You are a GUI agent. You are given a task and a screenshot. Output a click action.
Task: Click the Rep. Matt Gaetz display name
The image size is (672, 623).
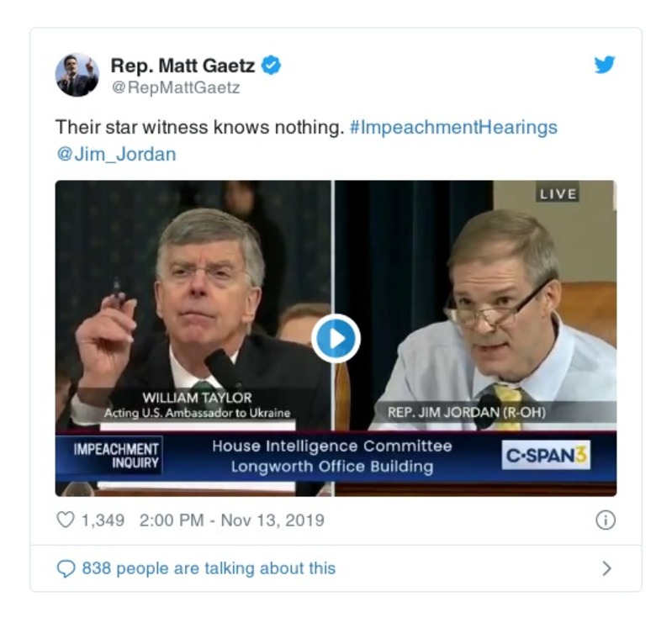(x=183, y=66)
